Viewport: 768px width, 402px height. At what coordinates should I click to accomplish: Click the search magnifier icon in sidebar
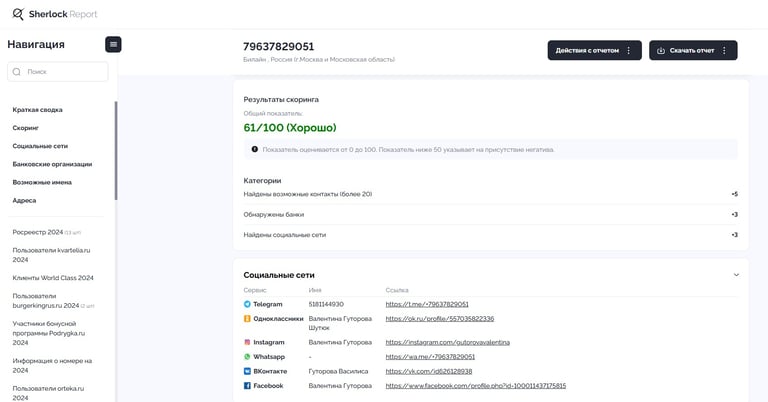17,71
